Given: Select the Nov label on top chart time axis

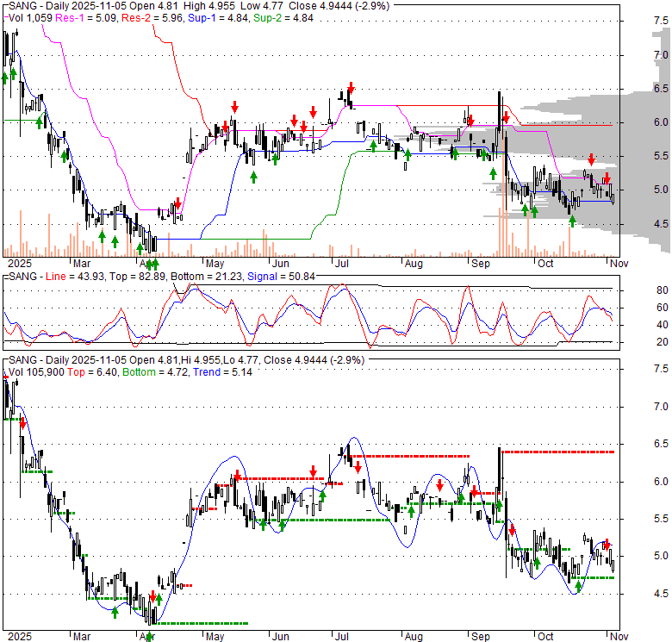Looking at the screenshot, I should pyautogui.click(x=619, y=263).
